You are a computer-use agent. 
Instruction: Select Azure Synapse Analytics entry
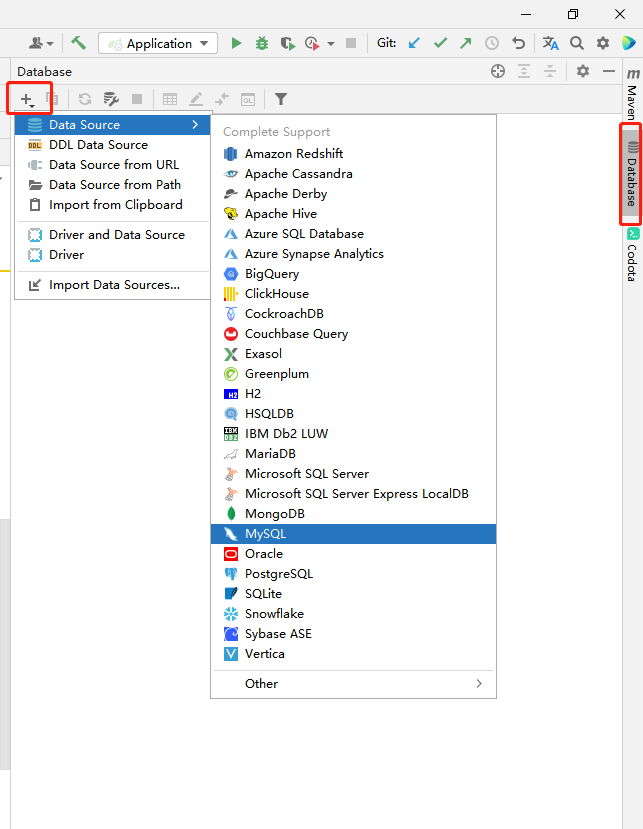(353, 254)
